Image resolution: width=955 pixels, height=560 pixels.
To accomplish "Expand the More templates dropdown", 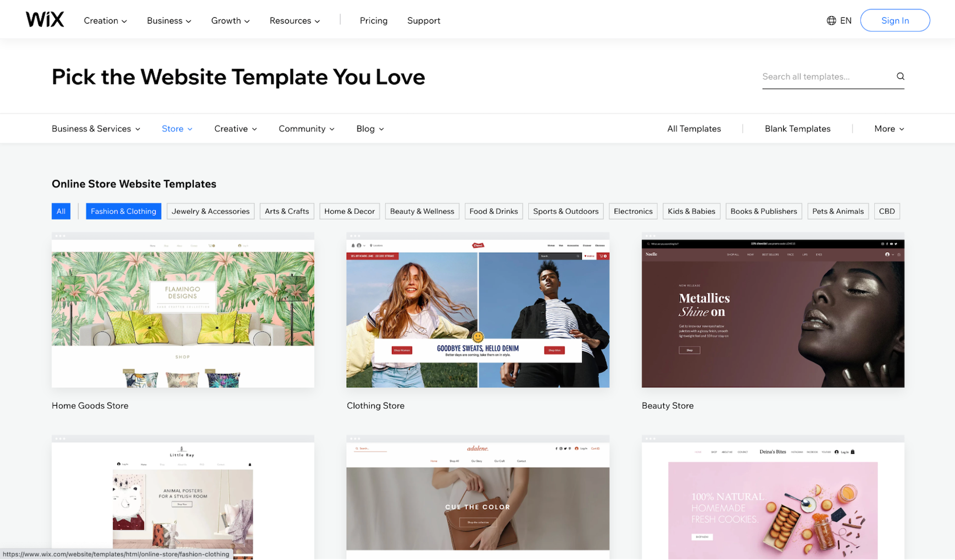I will click(889, 129).
